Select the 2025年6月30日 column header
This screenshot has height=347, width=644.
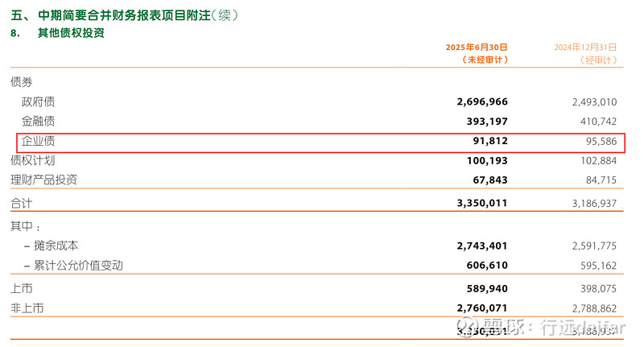(x=477, y=48)
